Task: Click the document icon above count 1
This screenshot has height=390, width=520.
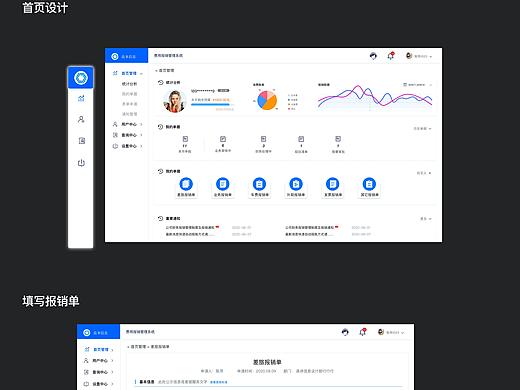Action: (301, 139)
